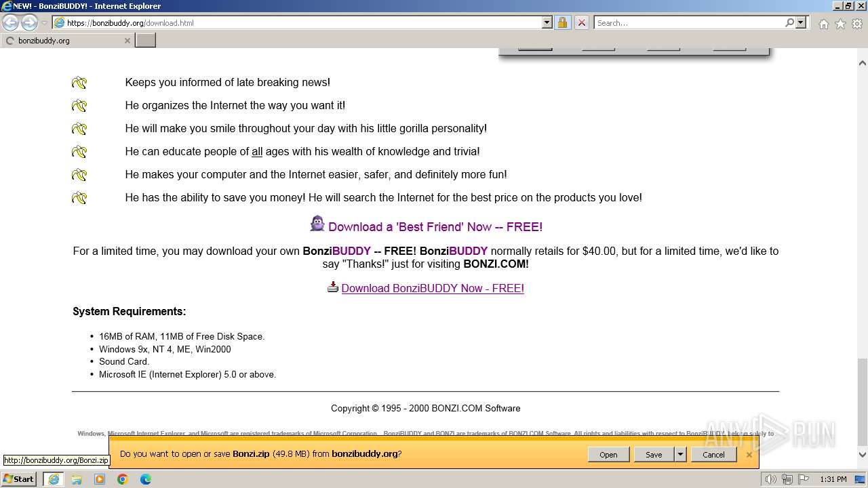Click banana bullet beside 'make you smile'

click(79, 129)
